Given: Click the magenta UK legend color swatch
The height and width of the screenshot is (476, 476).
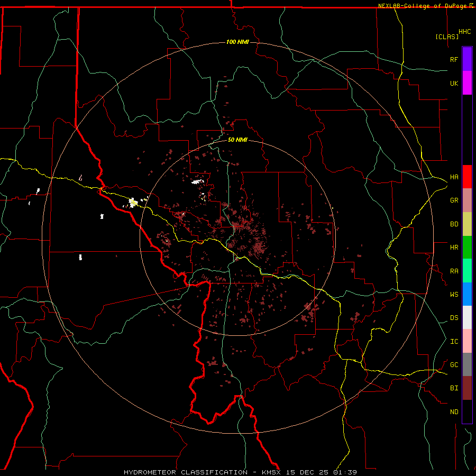Looking at the screenshot, I should coord(467,83).
